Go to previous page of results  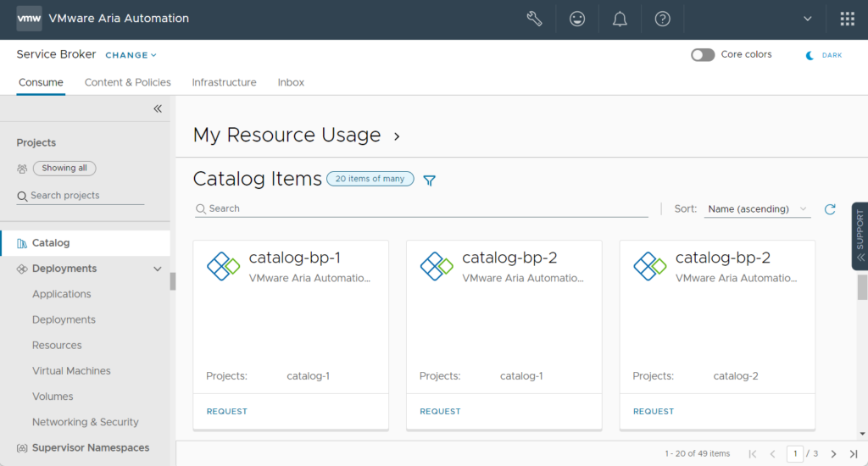coord(773,454)
